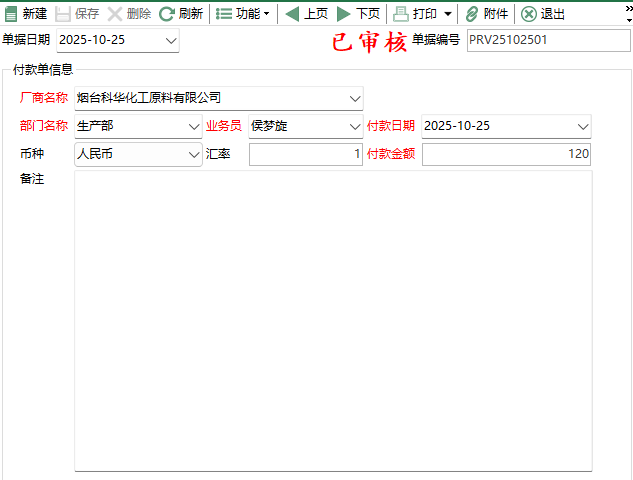Screen dimensions: 633x480
Task: Open the 厂商名称 vendor dropdown
Action: (x=355, y=99)
